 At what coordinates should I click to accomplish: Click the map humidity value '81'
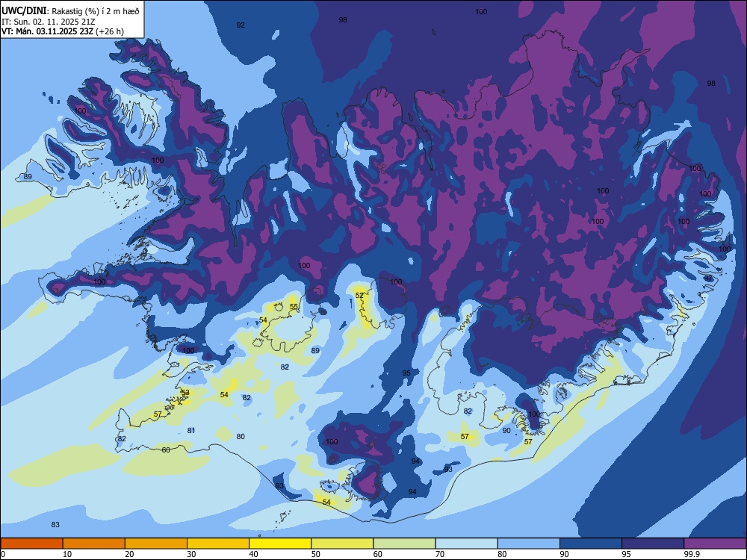191,431
